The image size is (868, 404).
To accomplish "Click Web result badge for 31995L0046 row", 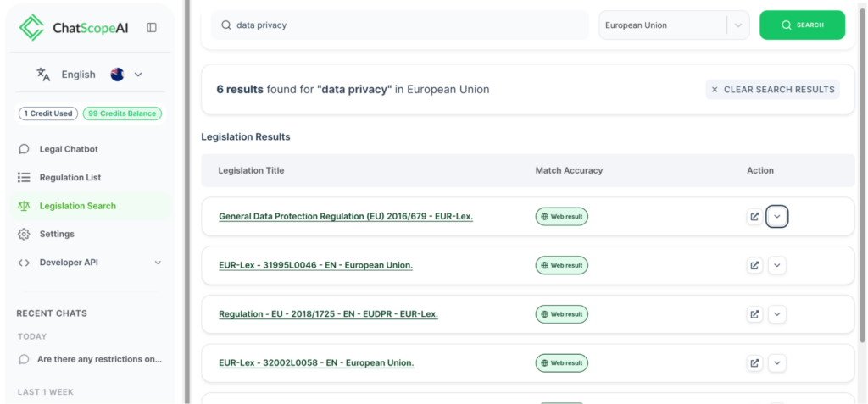I will [x=562, y=265].
